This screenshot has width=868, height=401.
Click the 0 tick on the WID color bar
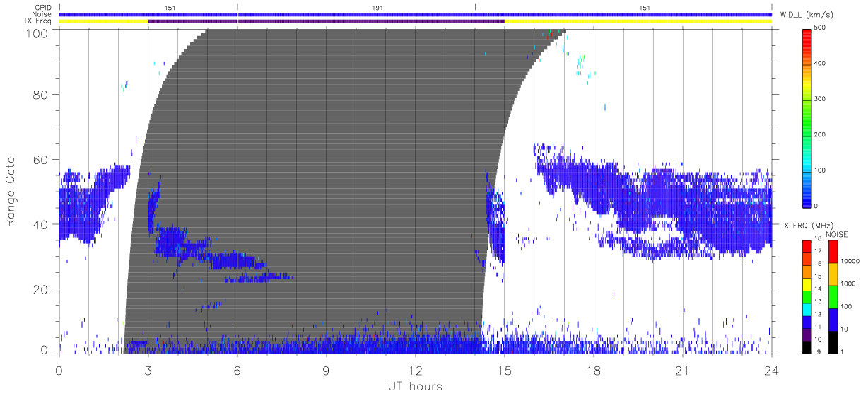(x=816, y=205)
